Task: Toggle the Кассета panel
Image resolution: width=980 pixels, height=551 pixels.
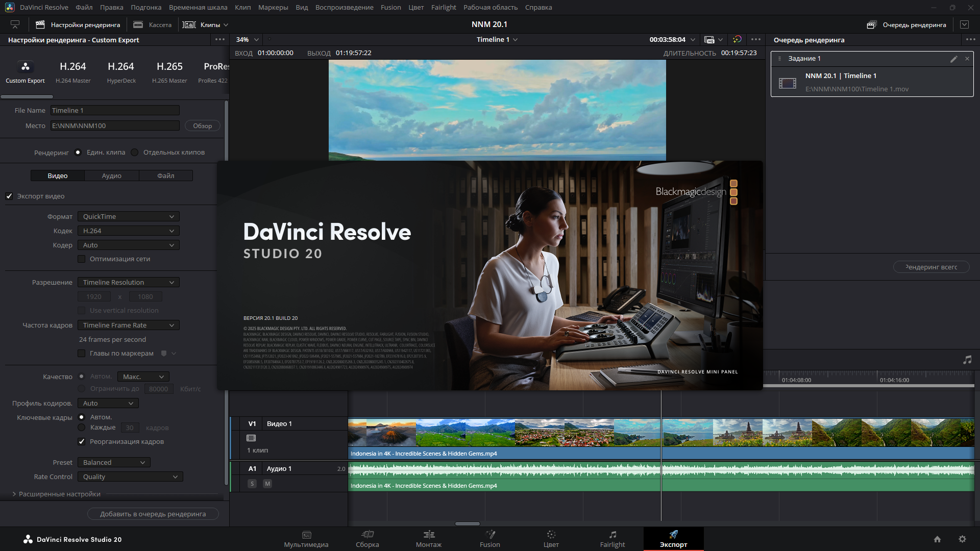Action: click(152, 24)
